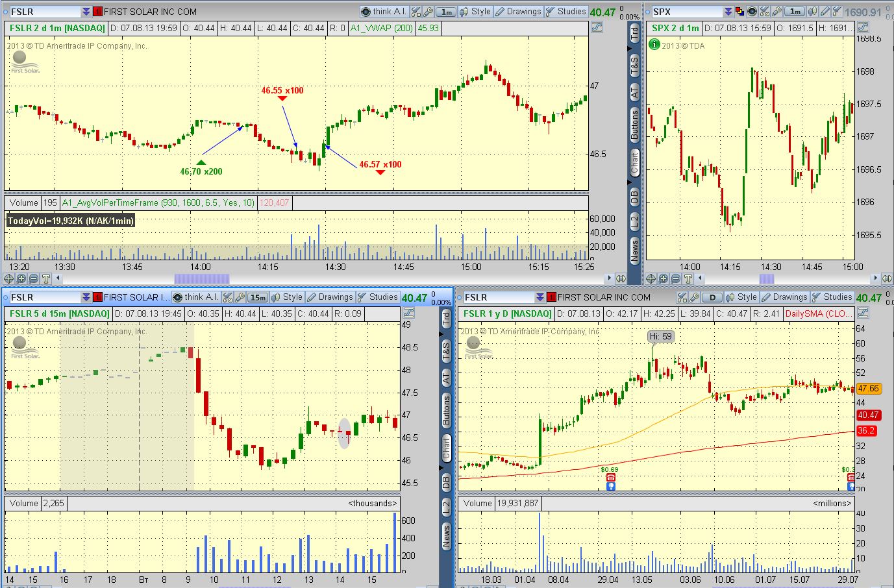Screen dimensions: 894x588
Task: Toggle chart mode icon in the FSLR 1m chart
Action: click(x=597, y=27)
